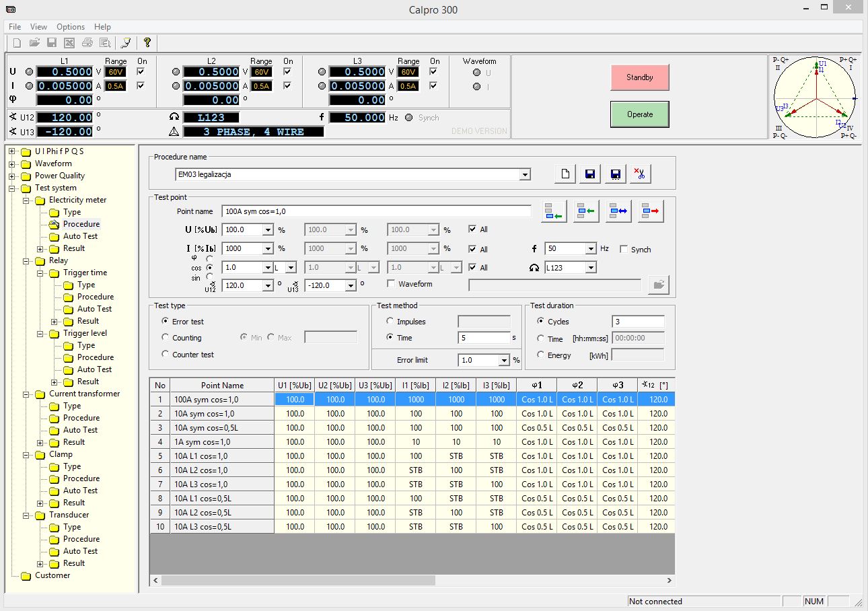Select the Impulses test method radio button
The width and height of the screenshot is (868, 611).
coord(390,322)
